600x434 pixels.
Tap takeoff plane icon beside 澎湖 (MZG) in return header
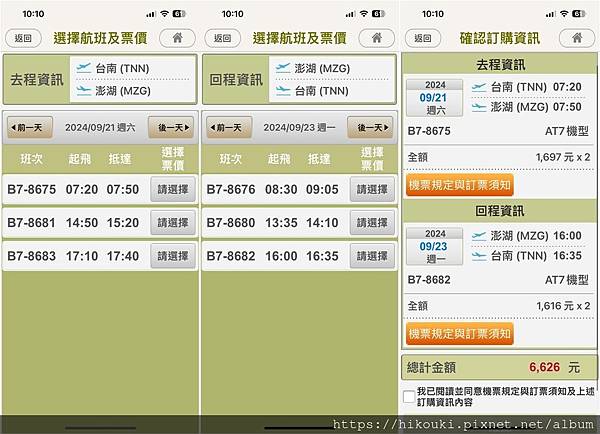click(283, 68)
